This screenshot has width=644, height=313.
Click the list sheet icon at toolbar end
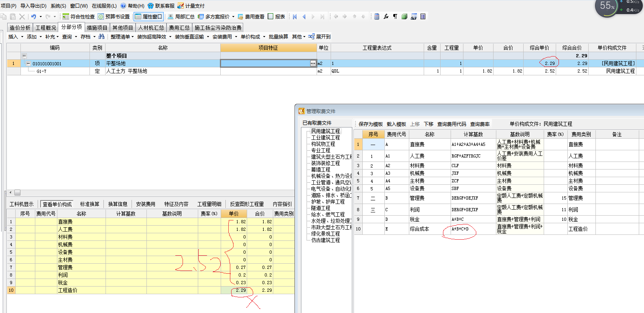(423, 16)
